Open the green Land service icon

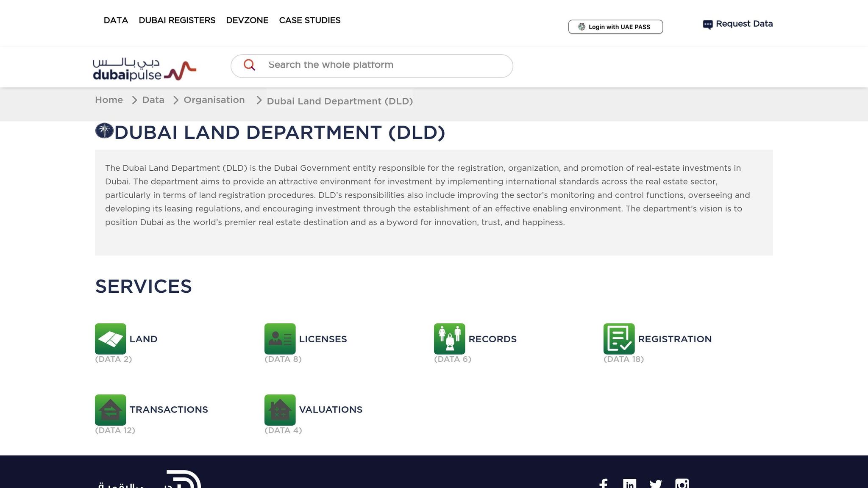[111, 339]
